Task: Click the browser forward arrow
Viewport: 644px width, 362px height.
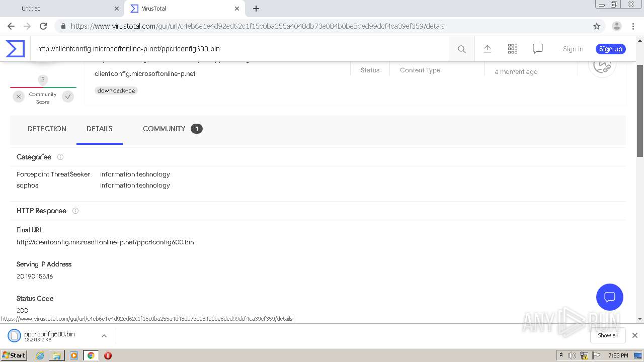Action: (27, 26)
